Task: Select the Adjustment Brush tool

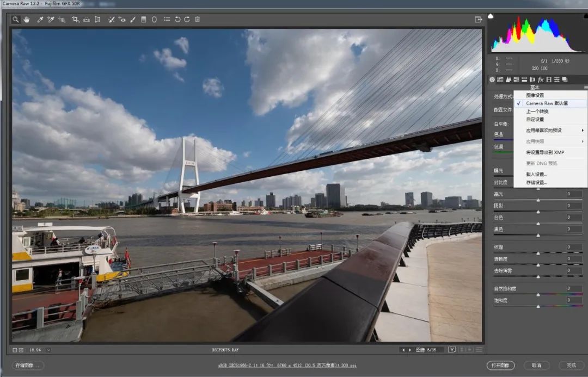Action: point(133,20)
